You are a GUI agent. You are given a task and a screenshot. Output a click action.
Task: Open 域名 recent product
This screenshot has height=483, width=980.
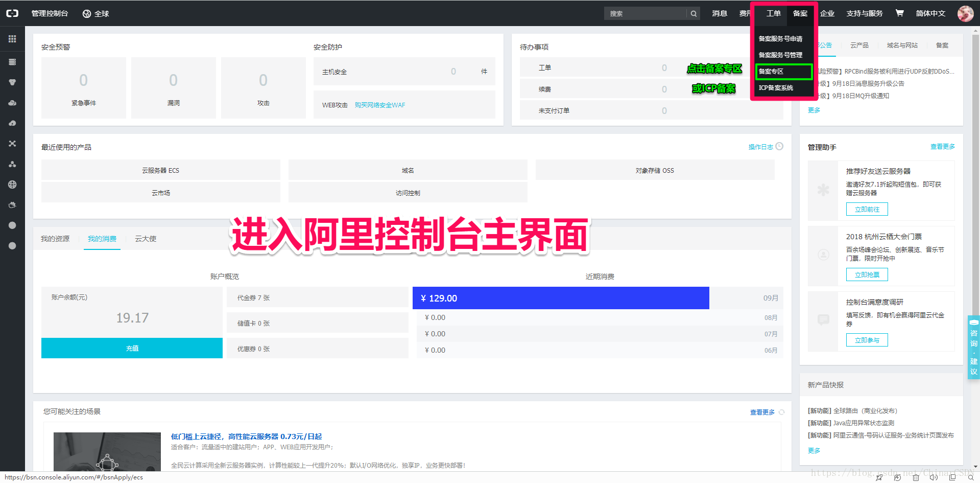click(x=408, y=170)
